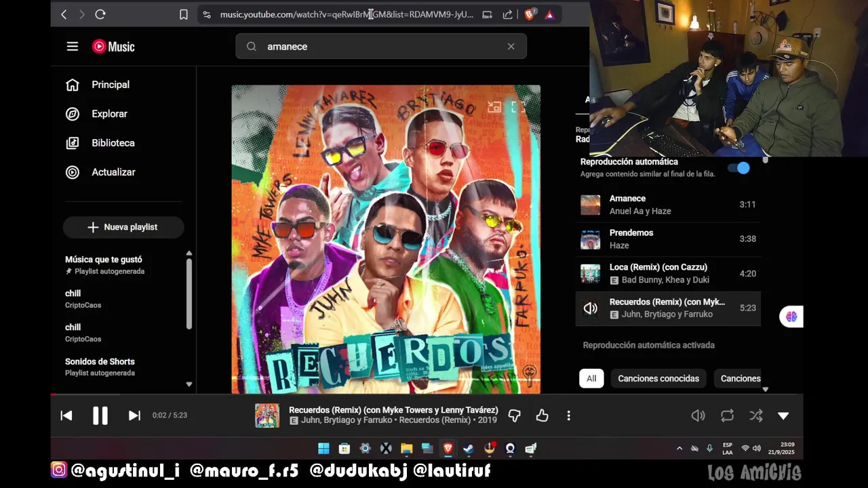
Task: Open ESP LAA language switcher
Action: point(728,449)
